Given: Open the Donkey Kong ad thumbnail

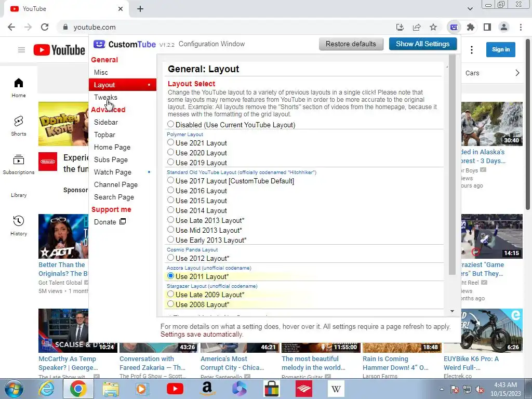Looking at the screenshot, I should 63,124.
